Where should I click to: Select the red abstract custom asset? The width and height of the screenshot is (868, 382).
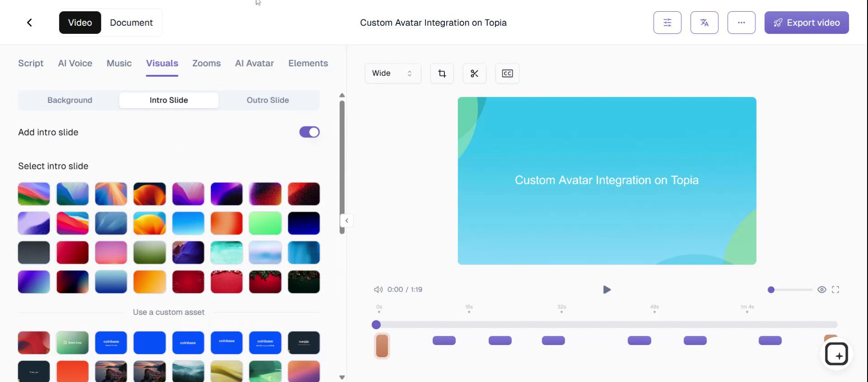34,343
